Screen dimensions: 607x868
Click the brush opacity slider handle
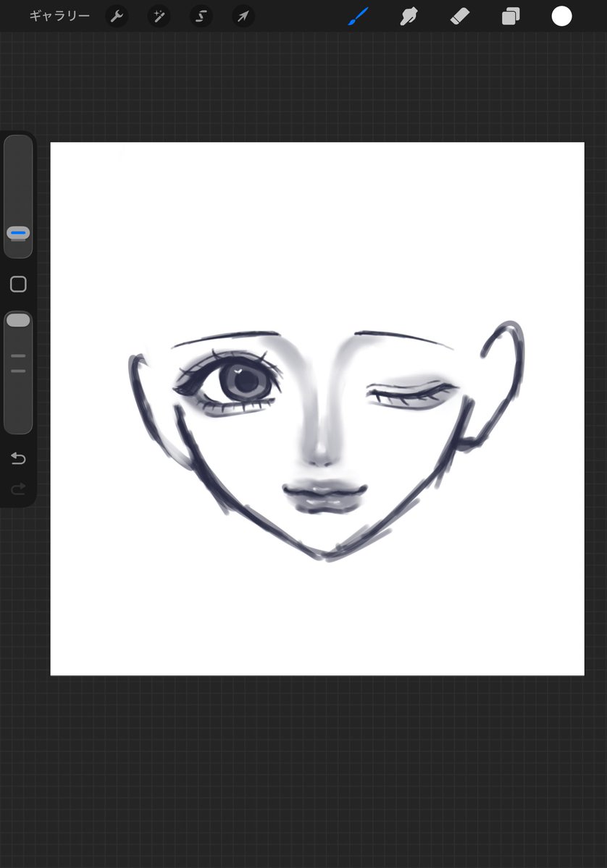pyautogui.click(x=18, y=320)
